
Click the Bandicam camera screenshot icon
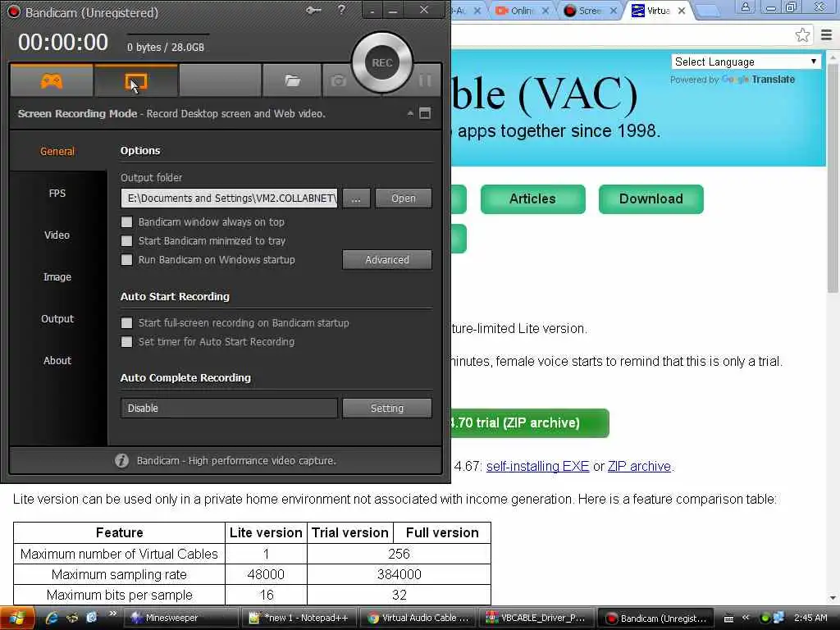(x=337, y=81)
